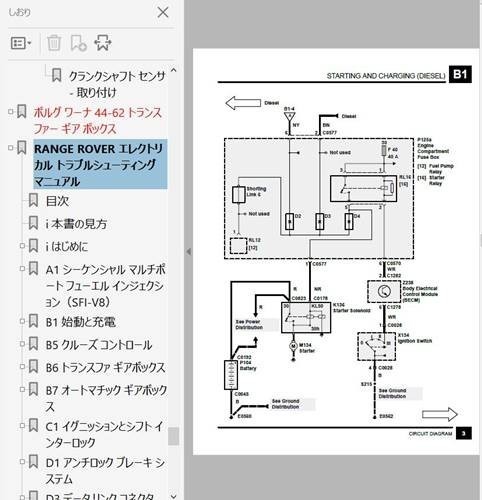Click bookmark icon beside B5 クルーズ コントロール

tap(33, 344)
